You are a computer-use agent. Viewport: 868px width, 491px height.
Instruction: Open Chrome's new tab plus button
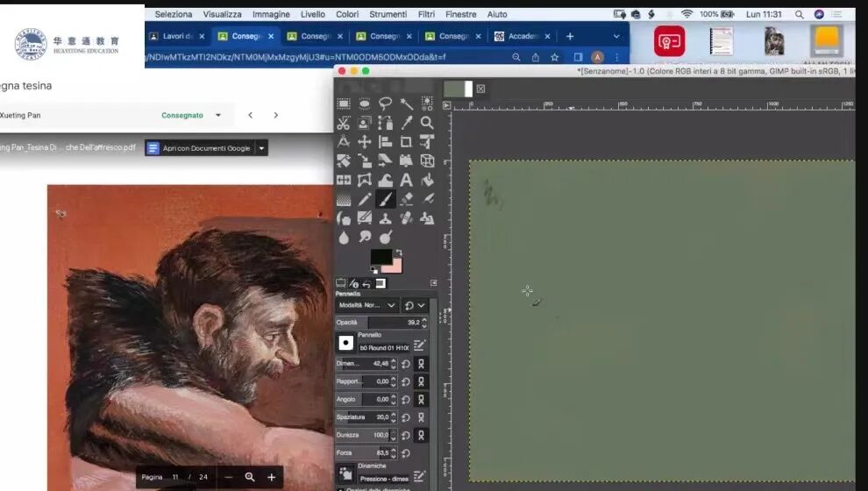pos(570,37)
